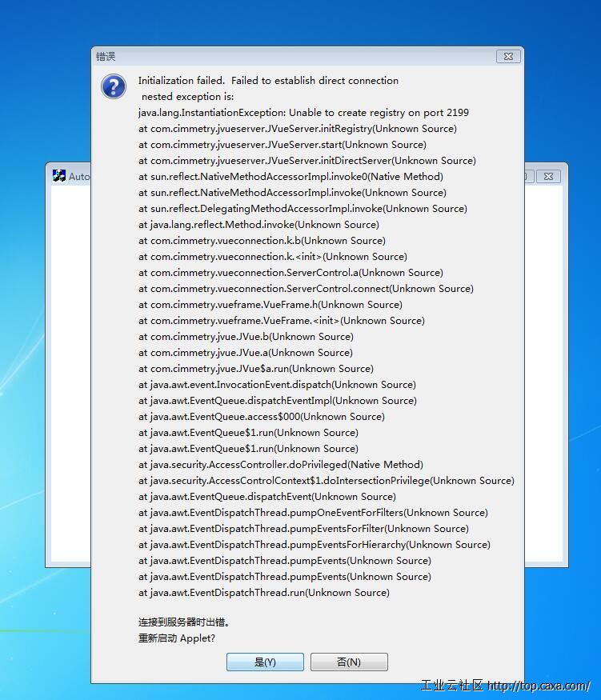601x700 pixels.
Task: Click the pumpEventsForFilter stack trace line
Action: coord(303,529)
